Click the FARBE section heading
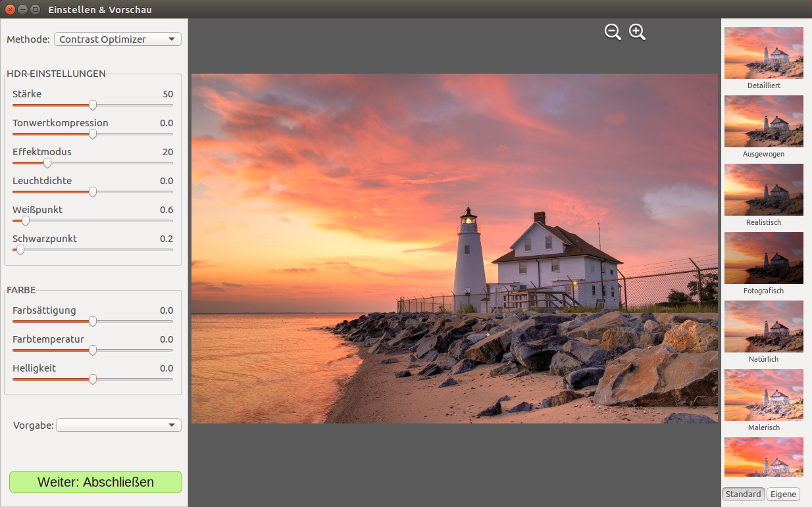The width and height of the screenshot is (812, 507). pos(21,290)
